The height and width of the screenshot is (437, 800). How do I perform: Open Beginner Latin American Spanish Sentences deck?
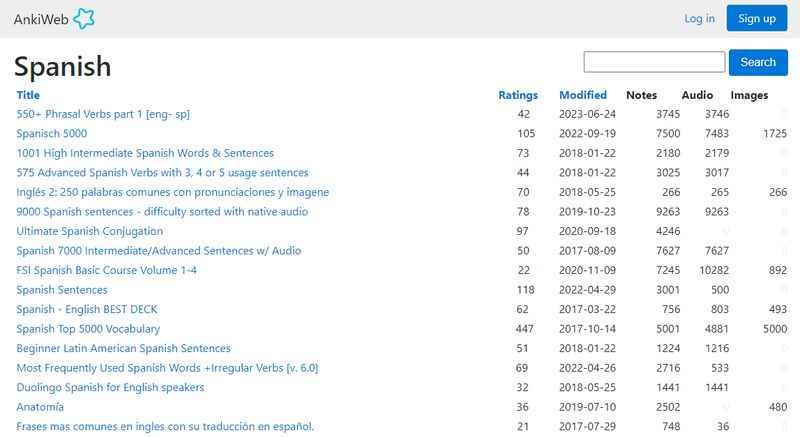123,348
